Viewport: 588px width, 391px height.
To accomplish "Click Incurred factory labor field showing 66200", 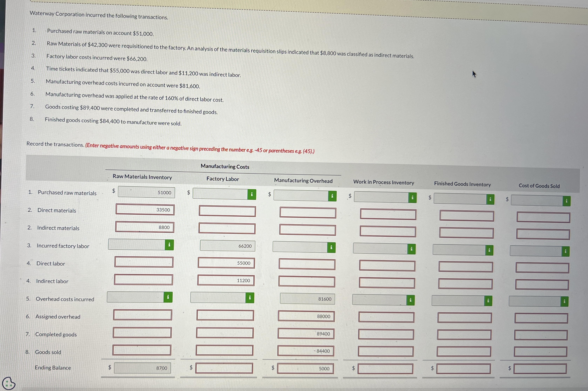I will 228,246.
